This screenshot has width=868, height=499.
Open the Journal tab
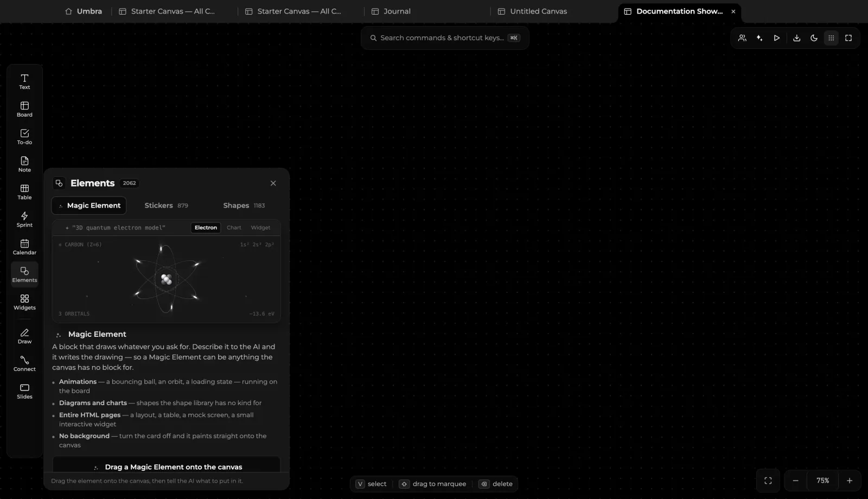point(428,11)
